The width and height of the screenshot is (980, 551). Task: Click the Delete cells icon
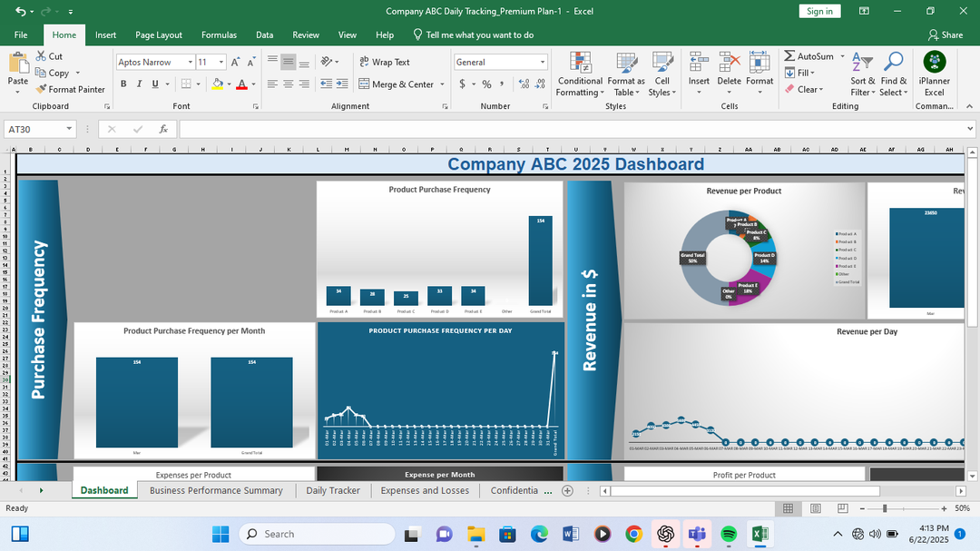point(729,64)
